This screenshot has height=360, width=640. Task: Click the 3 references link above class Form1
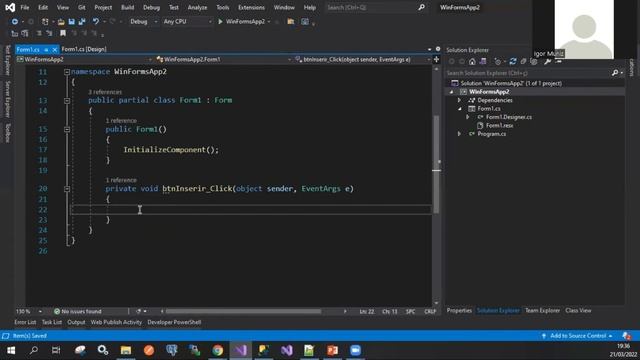[x=105, y=92]
